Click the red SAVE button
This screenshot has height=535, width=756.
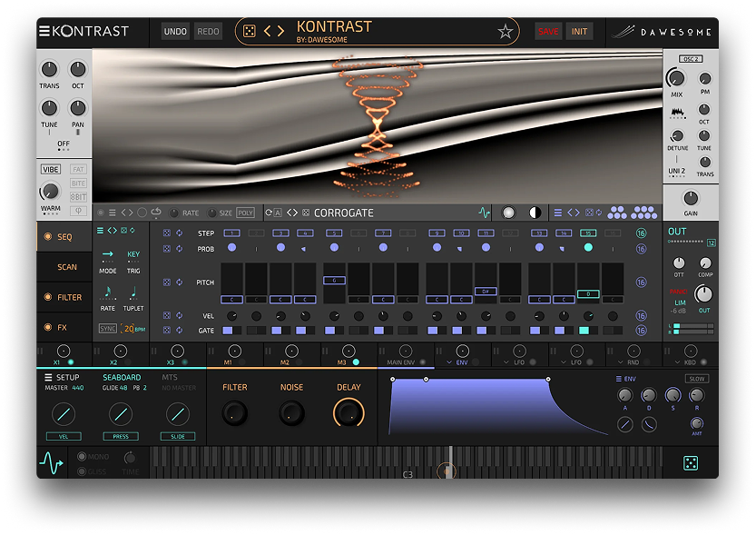click(548, 32)
